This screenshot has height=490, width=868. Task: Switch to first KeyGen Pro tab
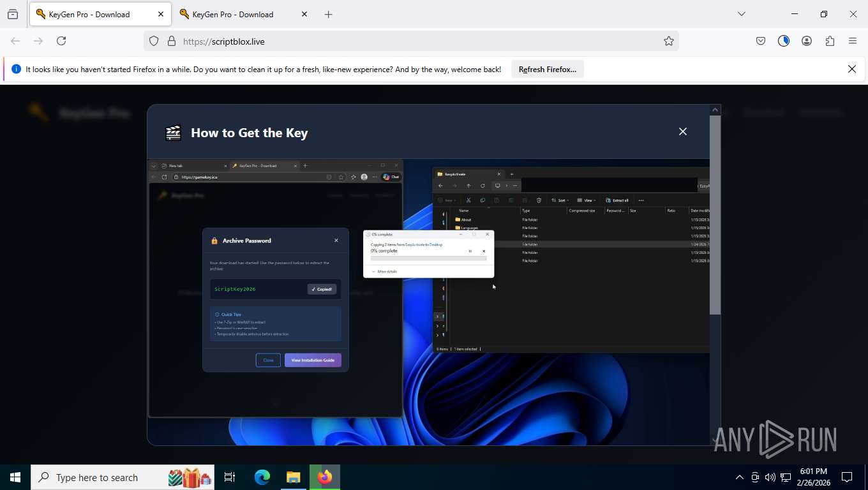99,14
